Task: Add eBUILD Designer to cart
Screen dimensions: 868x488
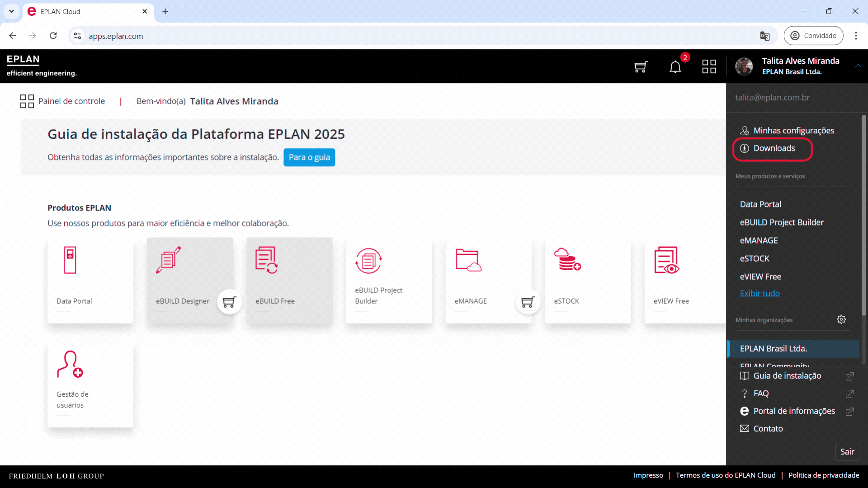Action: [229, 302]
